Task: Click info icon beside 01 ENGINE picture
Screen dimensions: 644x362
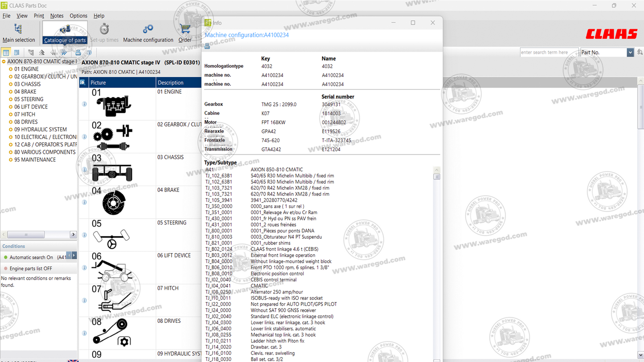Action: coord(84,104)
